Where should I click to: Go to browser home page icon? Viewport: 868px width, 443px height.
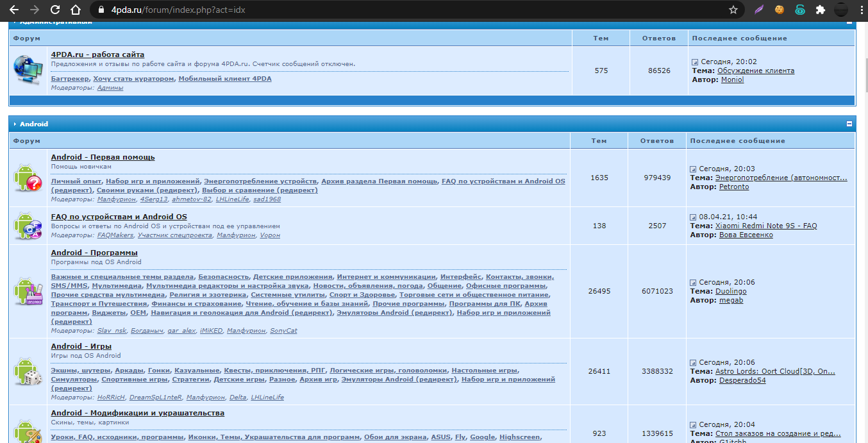point(76,10)
